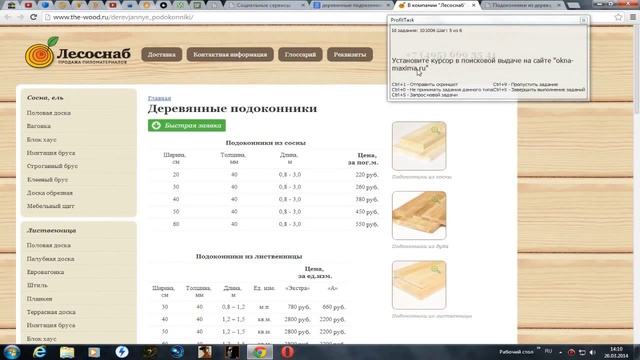640x360 pixels.
Task: Open Блок хаус under Сосна, ель
Action: (x=42, y=140)
